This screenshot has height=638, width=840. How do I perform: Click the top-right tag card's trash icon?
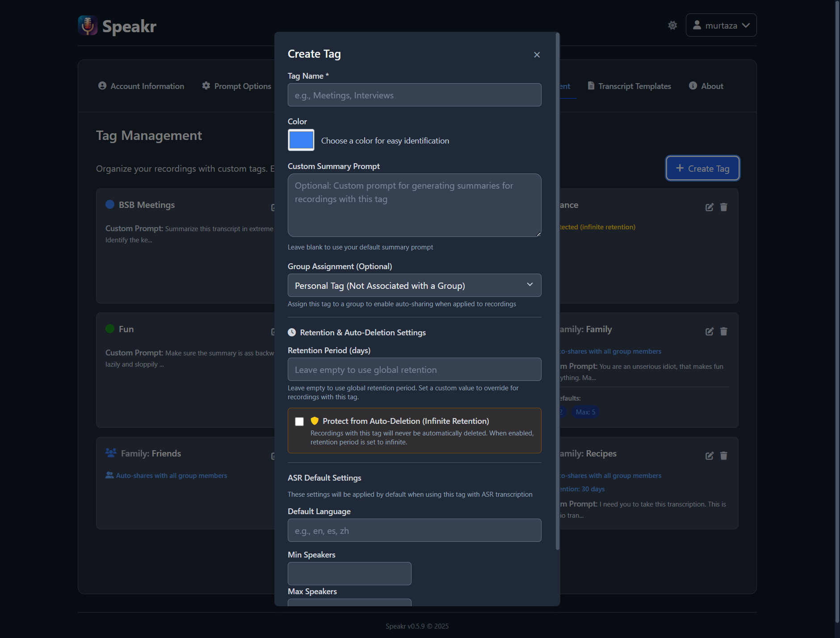pos(724,207)
